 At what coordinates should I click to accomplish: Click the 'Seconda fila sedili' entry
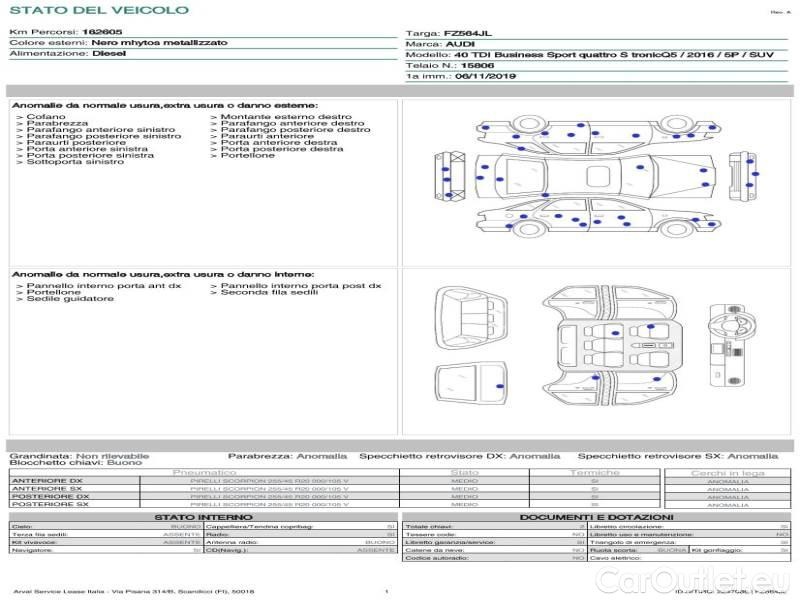(269, 292)
